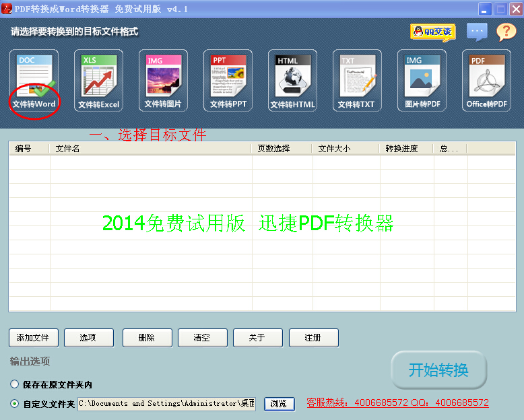Open the orange question mark help icon

click(x=506, y=32)
